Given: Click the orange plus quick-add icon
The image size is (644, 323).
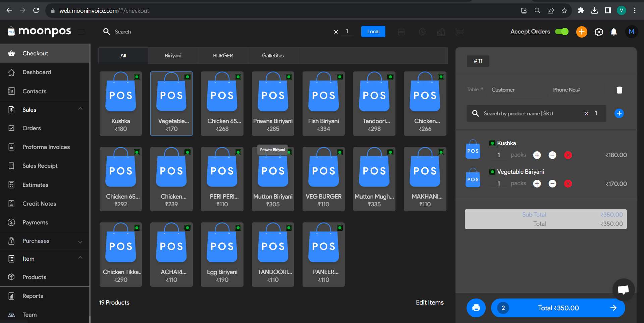Looking at the screenshot, I should pos(582,32).
